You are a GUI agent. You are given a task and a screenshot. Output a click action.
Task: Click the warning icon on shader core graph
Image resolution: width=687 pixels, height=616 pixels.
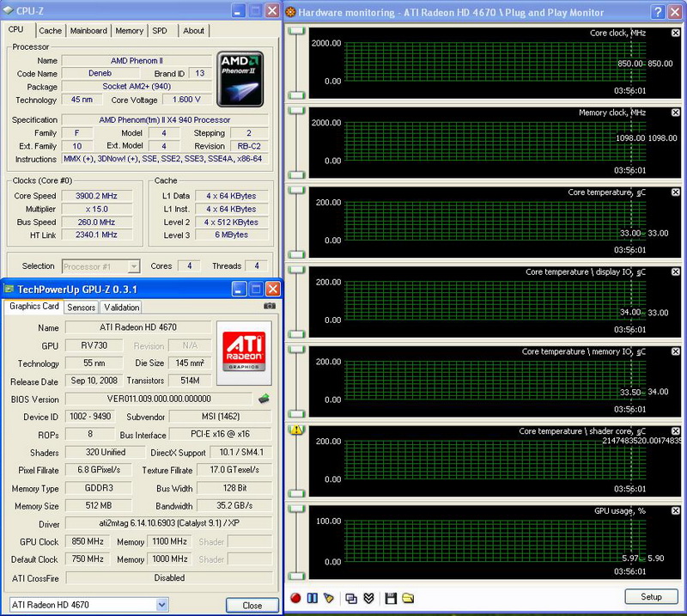click(296, 430)
